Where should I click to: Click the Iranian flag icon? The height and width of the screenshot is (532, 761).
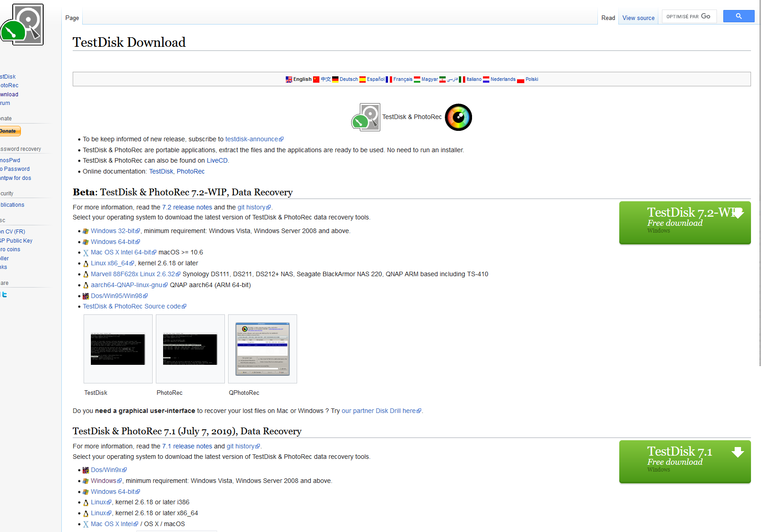tap(443, 80)
